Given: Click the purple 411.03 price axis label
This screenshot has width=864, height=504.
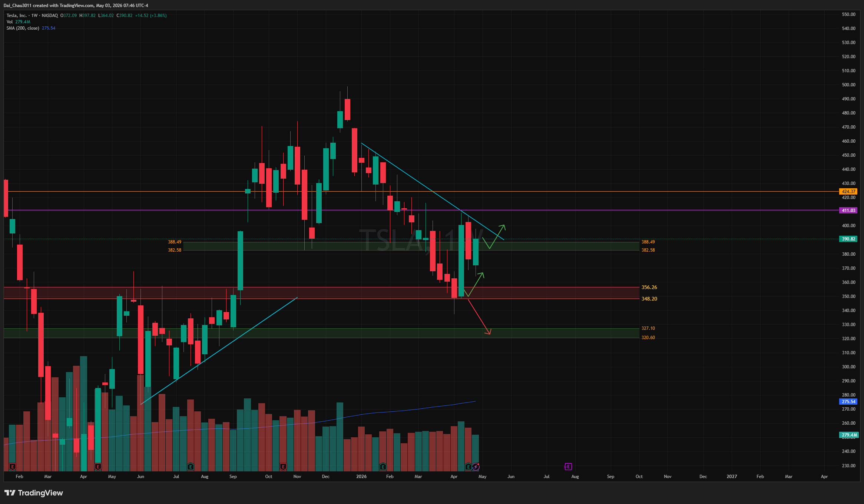Looking at the screenshot, I should [848, 210].
